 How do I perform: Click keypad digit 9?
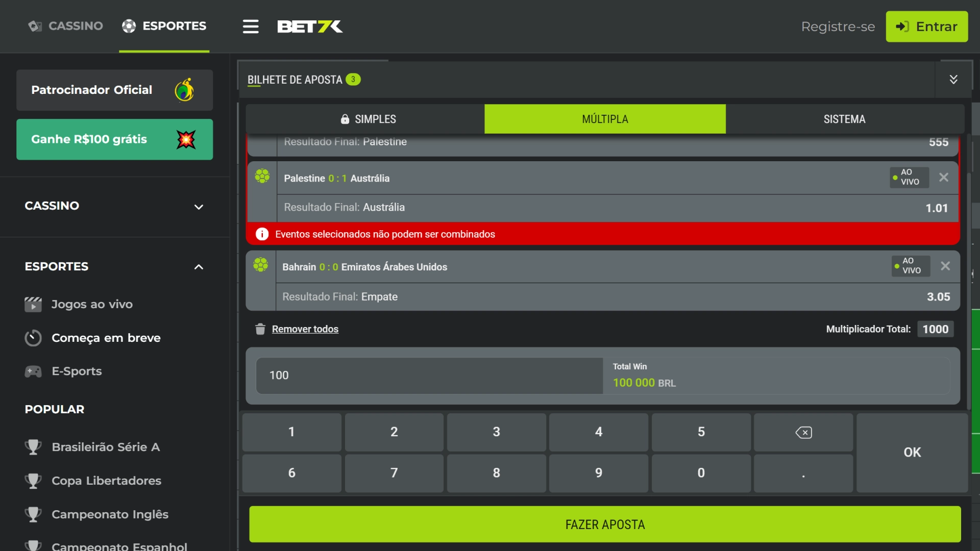pyautogui.click(x=599, y=473)
